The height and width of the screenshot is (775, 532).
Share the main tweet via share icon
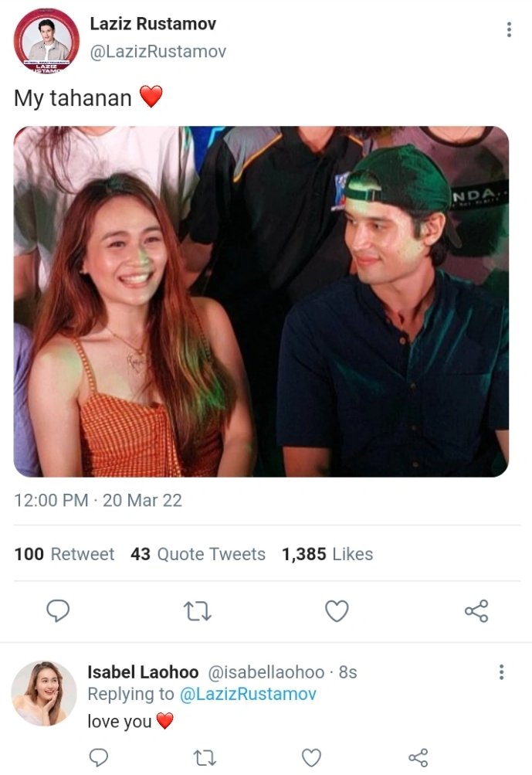pyautogui.click(x=476, y=611)
